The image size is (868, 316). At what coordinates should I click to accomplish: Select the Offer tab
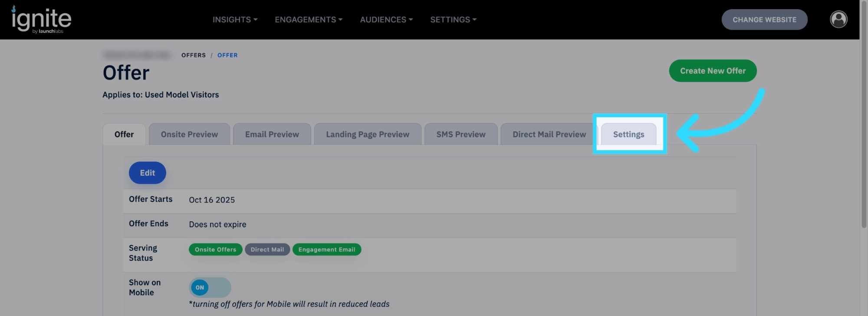124,134
